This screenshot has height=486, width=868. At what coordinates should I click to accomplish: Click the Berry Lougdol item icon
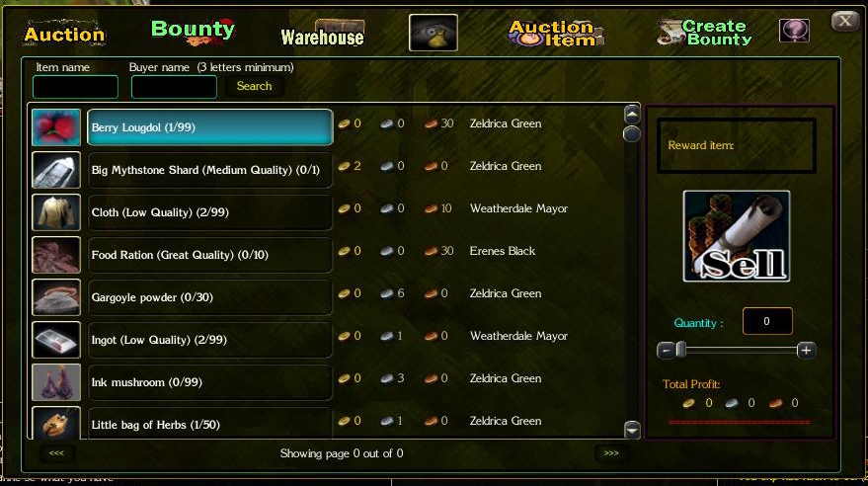coord(56,127)
